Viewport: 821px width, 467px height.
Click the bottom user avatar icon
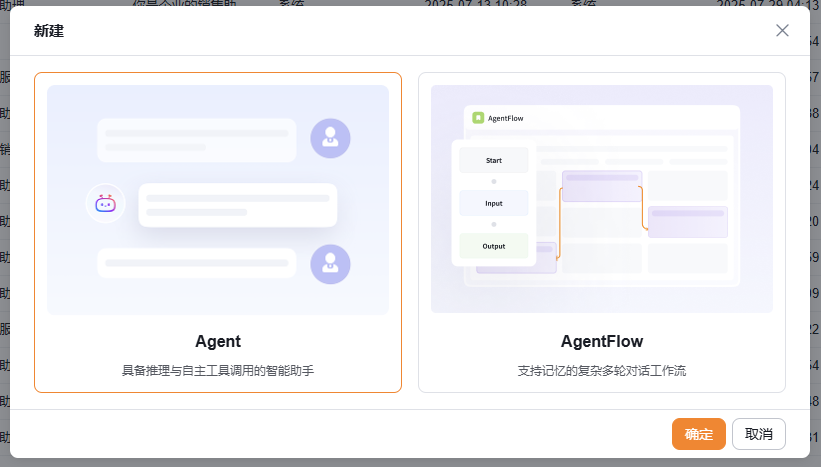pos(330,263)
